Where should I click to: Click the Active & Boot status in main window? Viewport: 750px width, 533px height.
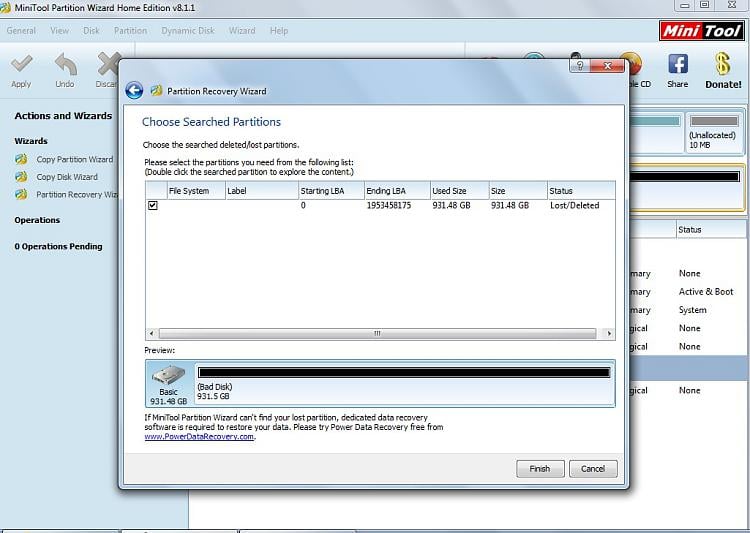(x=706, y=292)
